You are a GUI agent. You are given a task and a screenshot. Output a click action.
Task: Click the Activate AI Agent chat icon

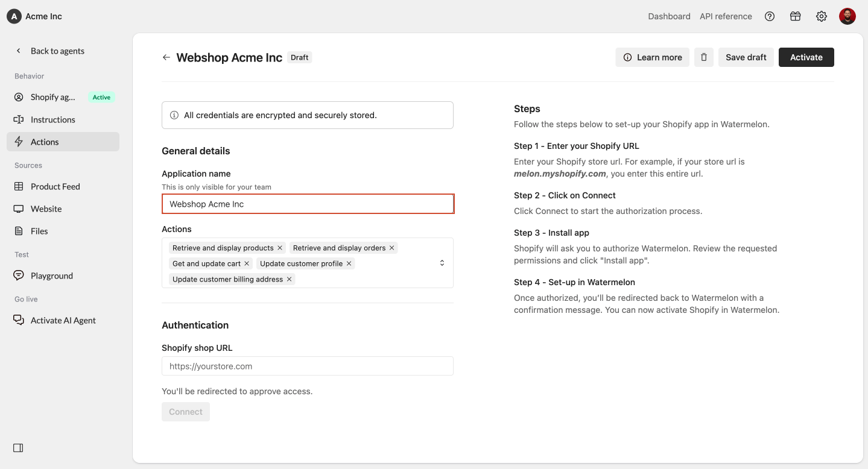(19, 320)
